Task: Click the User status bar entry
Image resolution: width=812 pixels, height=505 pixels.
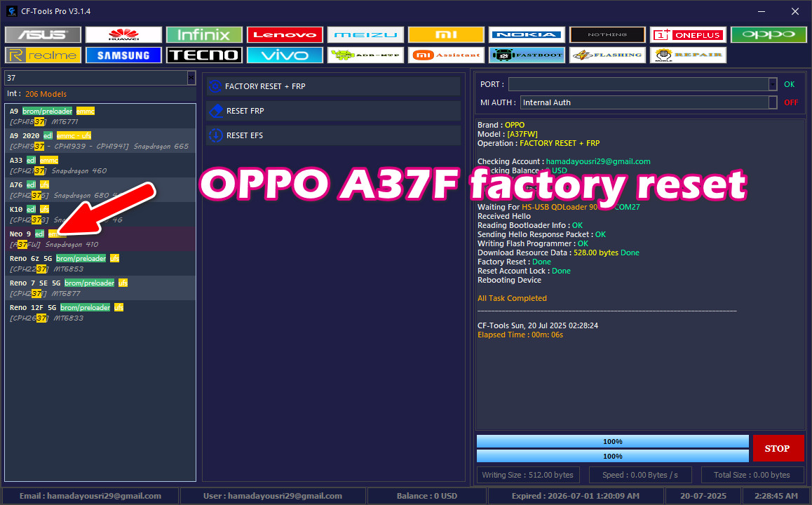Action: 272,496
